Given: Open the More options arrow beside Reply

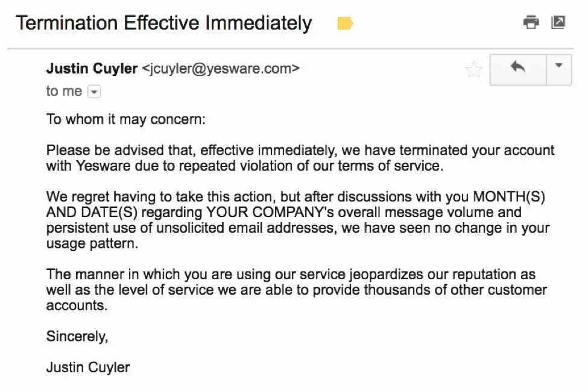Looking at the screenshot, I should [x=558, y=69].
